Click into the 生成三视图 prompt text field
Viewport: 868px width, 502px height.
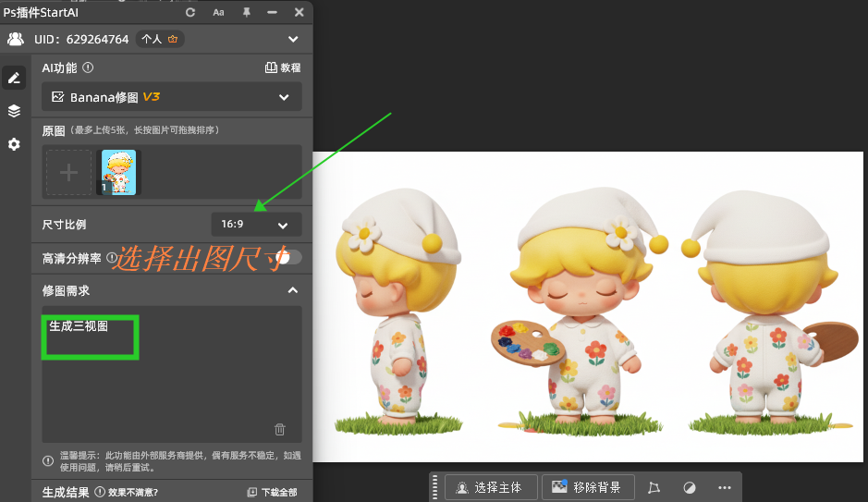coord(172,373)
